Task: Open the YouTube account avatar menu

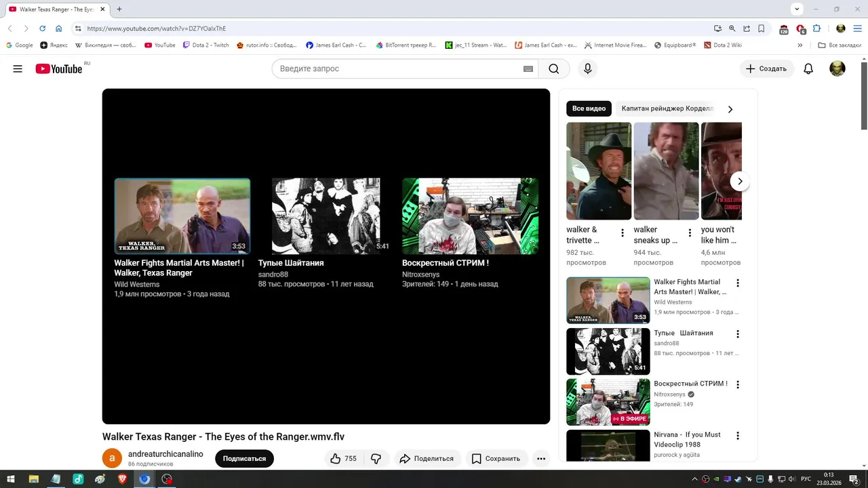Action: coord(837,68)
